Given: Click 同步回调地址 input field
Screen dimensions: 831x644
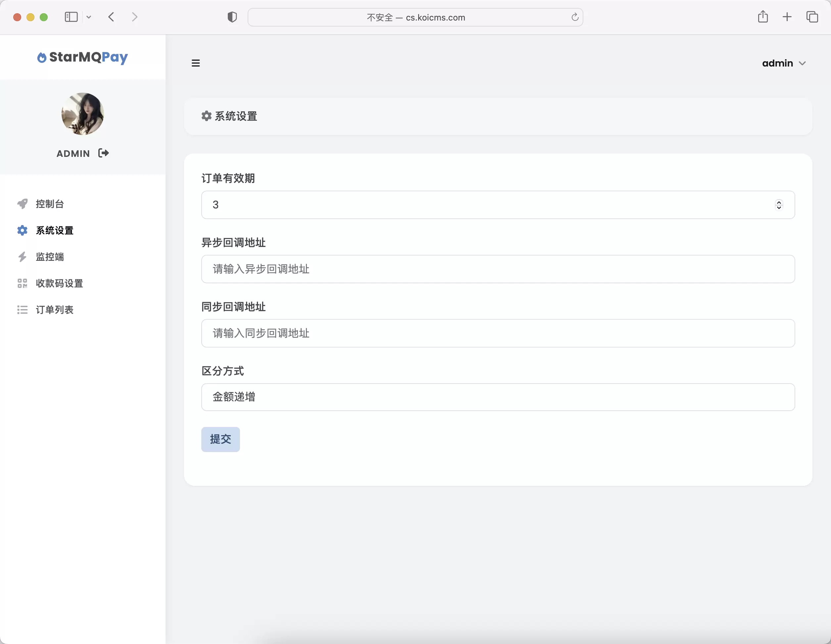Looking at the screenshot, I should click(x=498, y=333).
